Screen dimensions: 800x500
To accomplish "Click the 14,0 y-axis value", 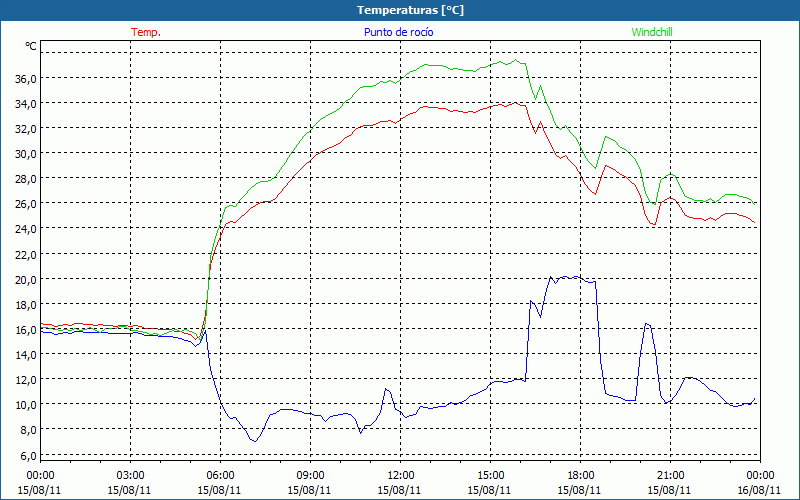I will click(x=26, y=355).
